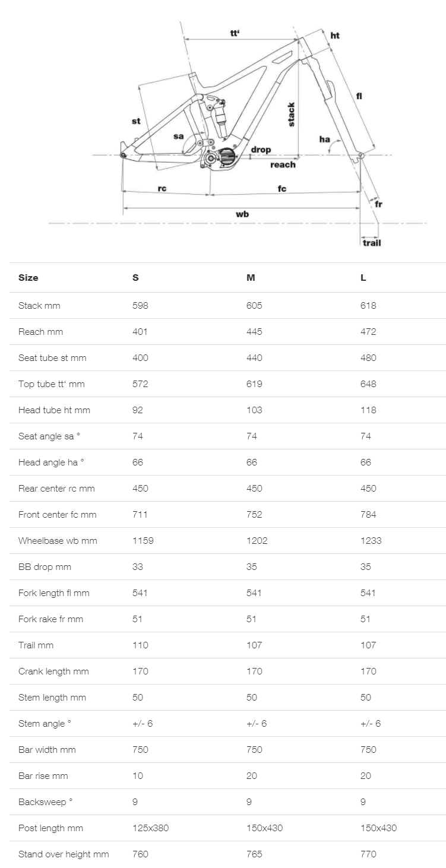Select the 'L' size column header
This screenshot has height=868, width=446.
click(363, 278)
